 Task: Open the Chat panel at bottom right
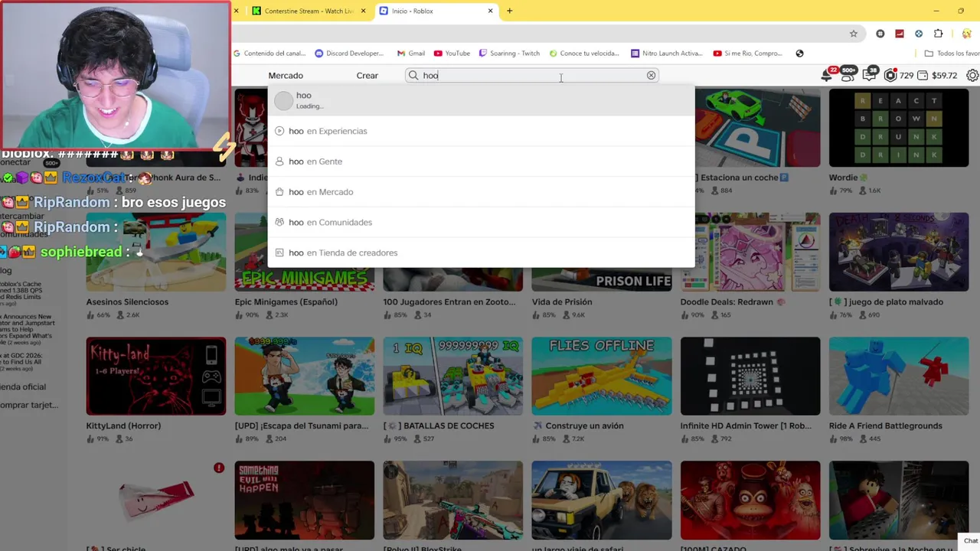pos(970,541)
